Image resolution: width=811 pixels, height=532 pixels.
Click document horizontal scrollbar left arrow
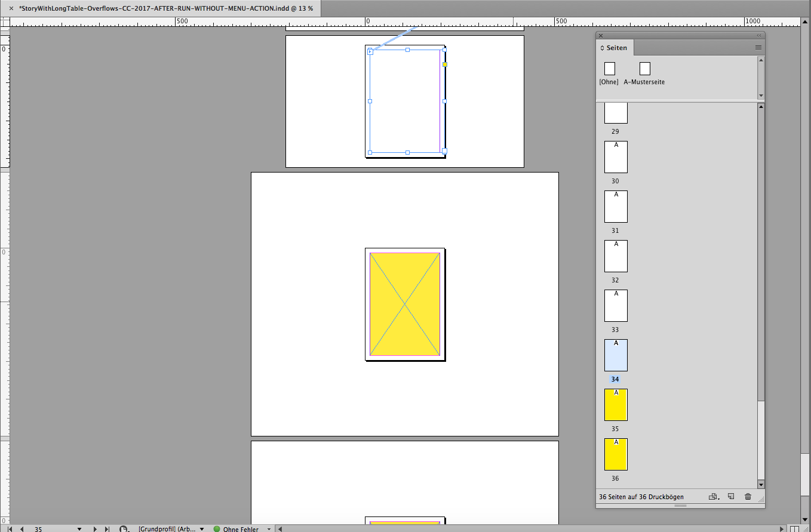point(280,529)
